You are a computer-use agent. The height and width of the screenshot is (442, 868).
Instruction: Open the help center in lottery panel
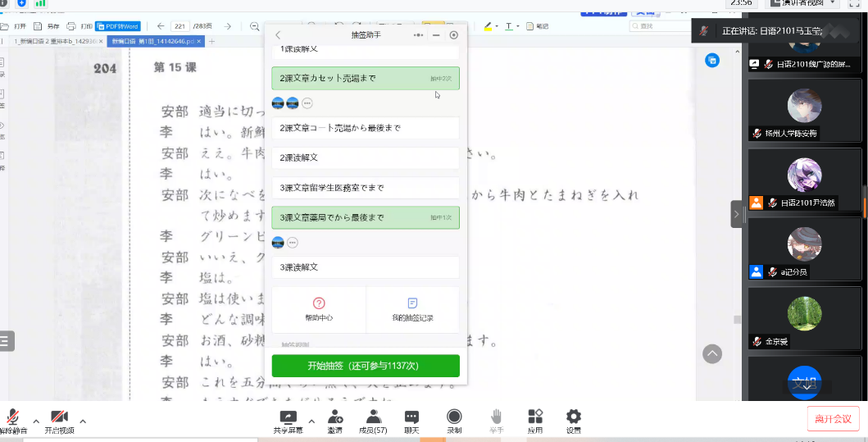click(x=319, y=309)
